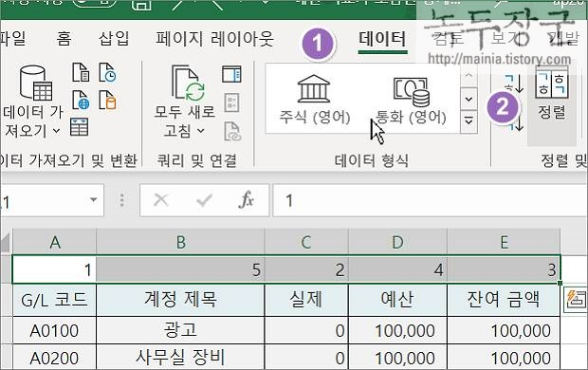Click the Properties icon in 쿼리 및 연결

coord(231,102)
